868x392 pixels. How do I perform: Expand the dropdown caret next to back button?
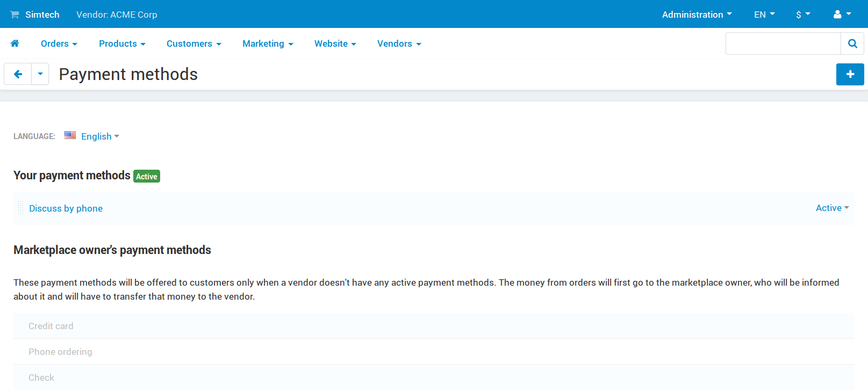(40, 74)
